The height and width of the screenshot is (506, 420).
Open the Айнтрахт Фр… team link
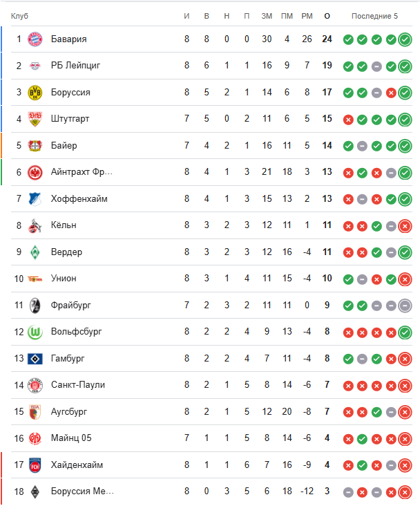click(82, 172)
